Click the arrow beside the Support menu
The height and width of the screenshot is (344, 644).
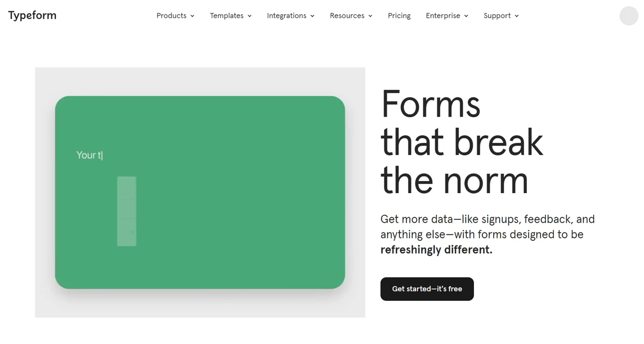(517, 16)
